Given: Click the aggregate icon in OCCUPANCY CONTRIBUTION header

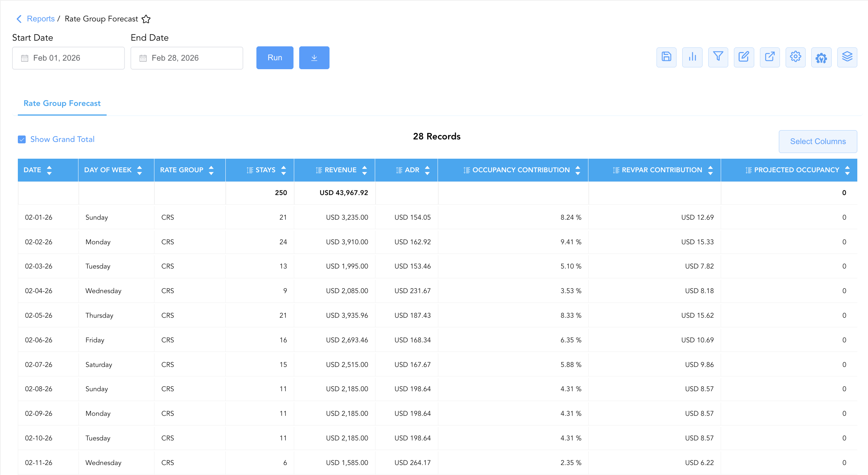Looking at the screenshot, I should [x=467, y=170].
